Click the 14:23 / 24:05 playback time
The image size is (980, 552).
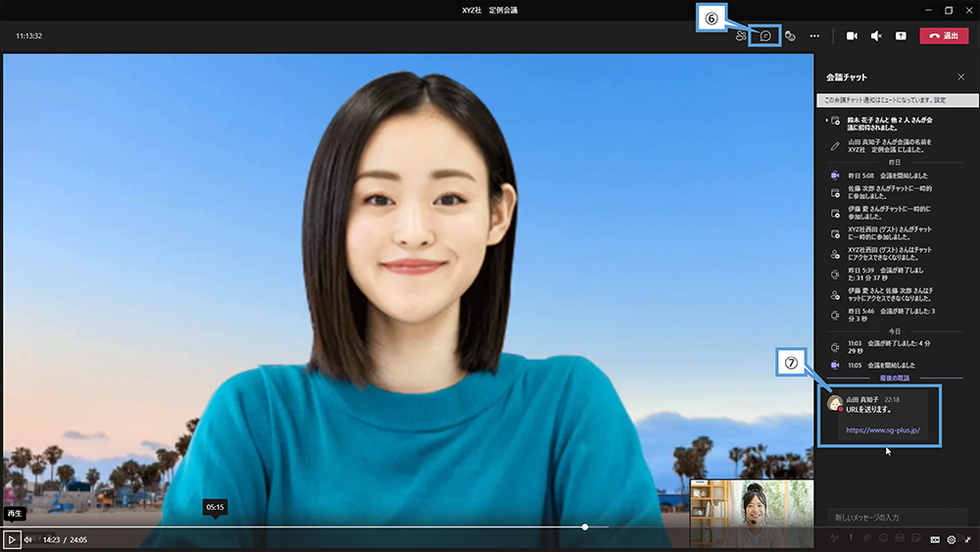65,539
